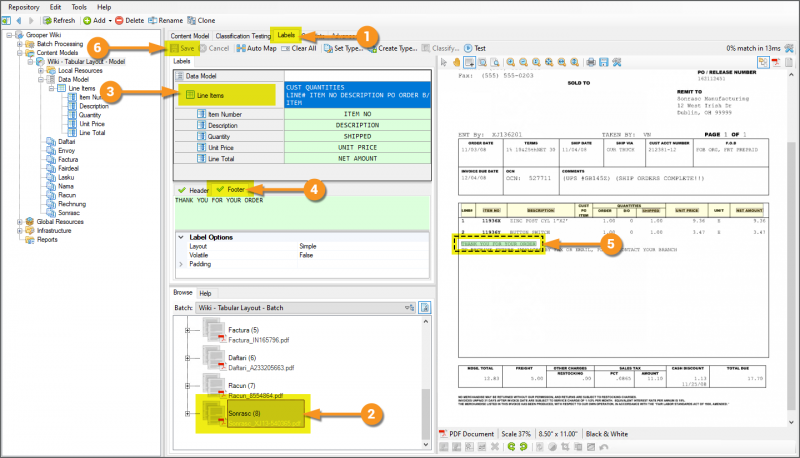Run the Test button
Viewport: 800px width, 458px height.
[473, 48]
